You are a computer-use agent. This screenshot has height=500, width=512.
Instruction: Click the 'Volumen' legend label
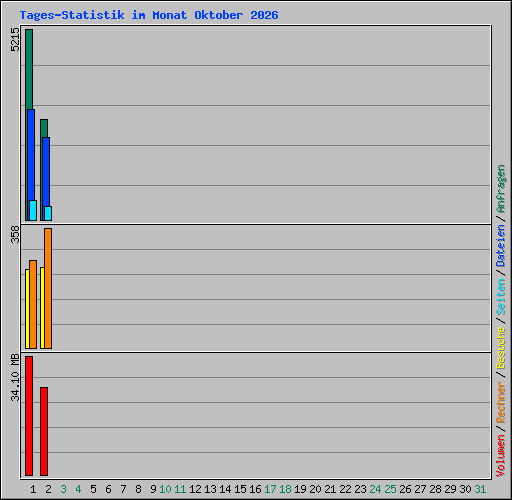click(x=501, y=456)
